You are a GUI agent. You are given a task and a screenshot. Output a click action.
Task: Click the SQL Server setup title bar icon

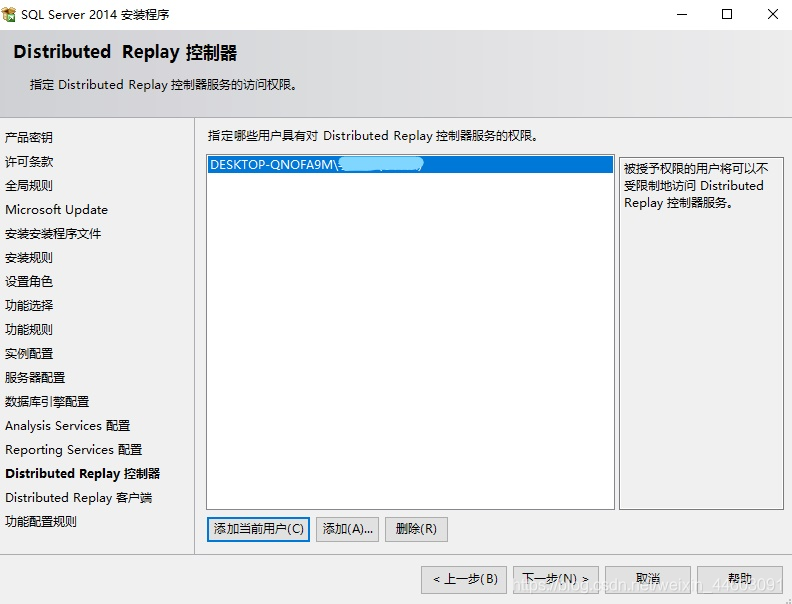9,14
